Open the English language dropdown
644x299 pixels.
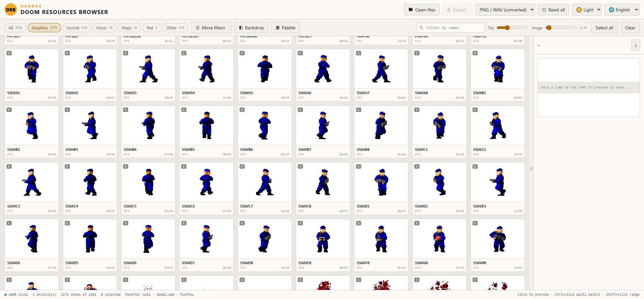[x=622, y=10]
